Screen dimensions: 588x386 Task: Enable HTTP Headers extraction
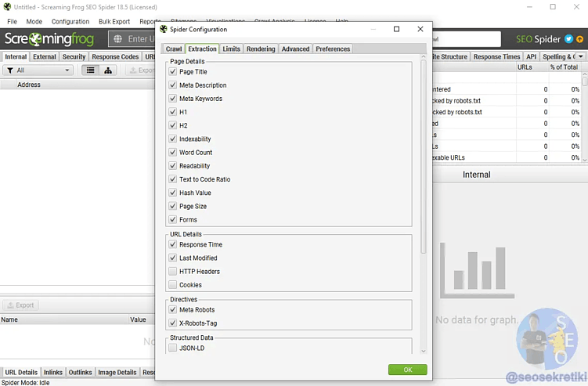pyautogui.click(x=172, y=271)
